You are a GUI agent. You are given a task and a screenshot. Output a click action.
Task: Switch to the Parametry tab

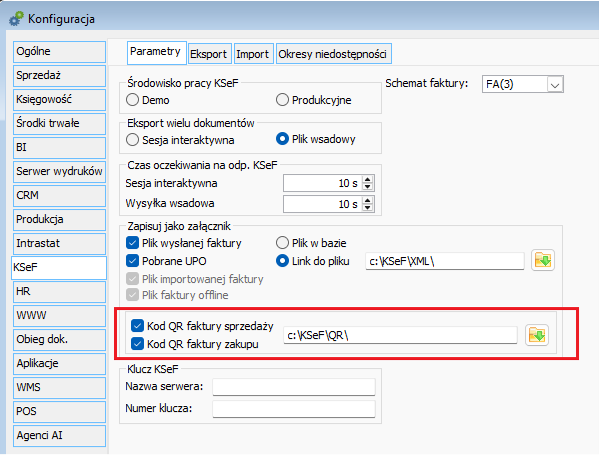click(156, 52)
